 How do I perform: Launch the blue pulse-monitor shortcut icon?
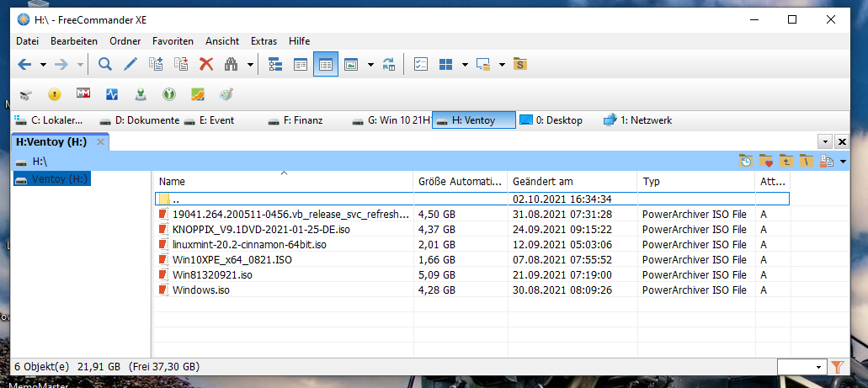(112, 94)
